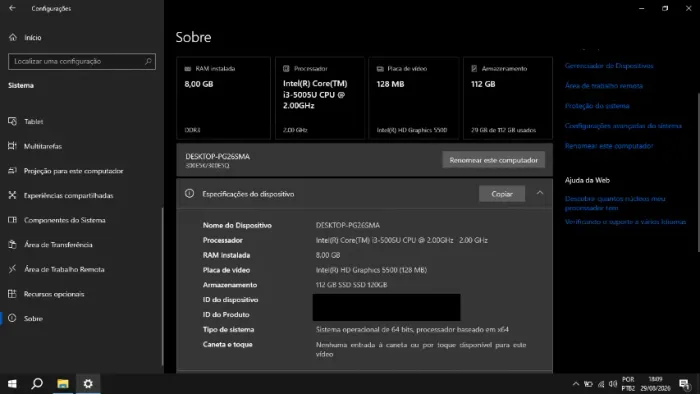Click Settings gear in taskbar
700x394 pixels.
coord(88,384)
